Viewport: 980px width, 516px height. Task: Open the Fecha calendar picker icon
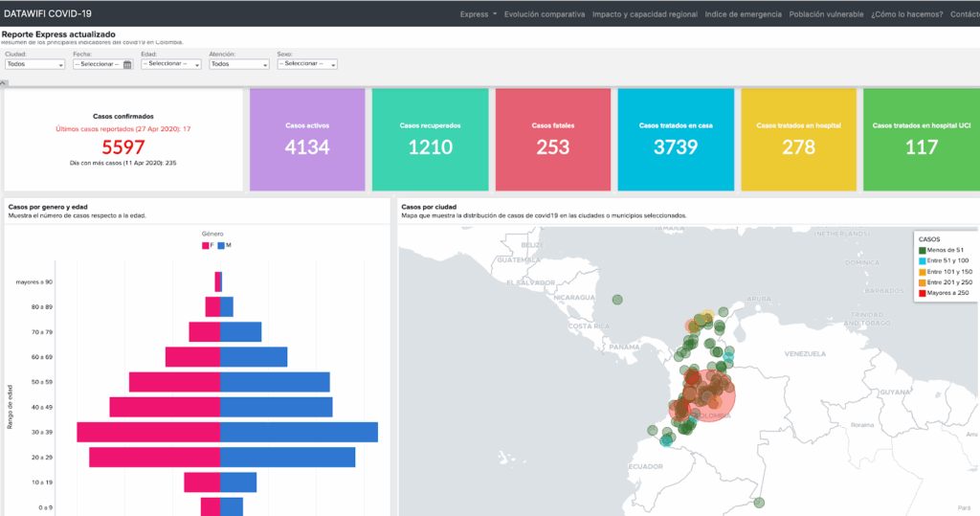[x=127, y=64]
